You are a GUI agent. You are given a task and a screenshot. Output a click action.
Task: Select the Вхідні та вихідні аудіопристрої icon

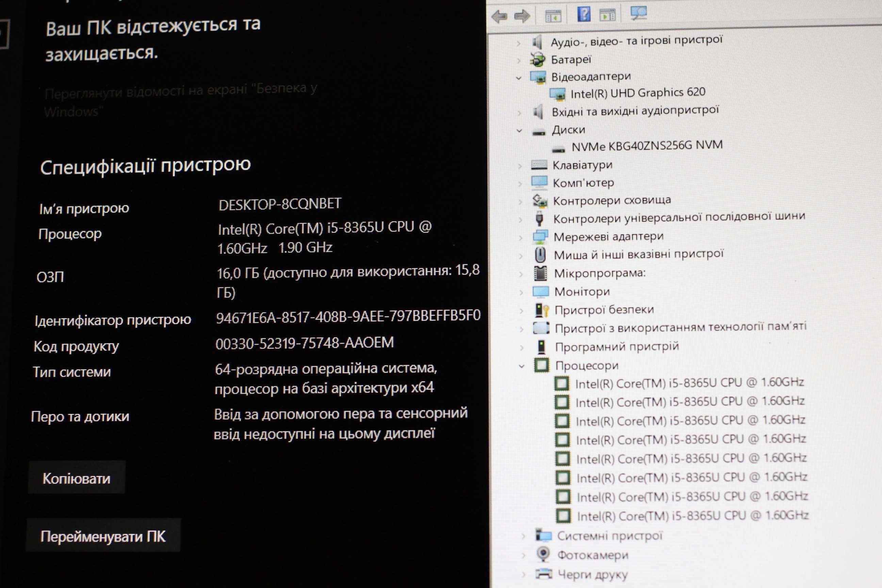539,112
